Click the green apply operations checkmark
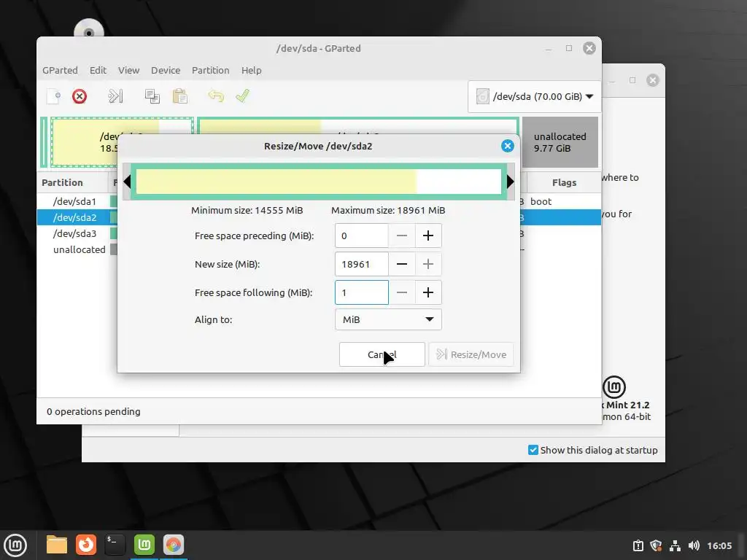This screenshot has height=560, width=747. tap(242, 96)
